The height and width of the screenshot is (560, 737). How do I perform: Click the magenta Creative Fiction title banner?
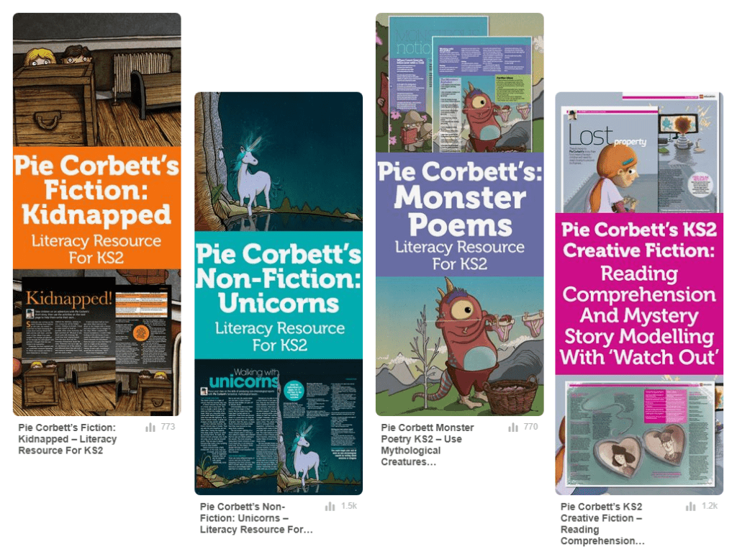pos(639,294)
